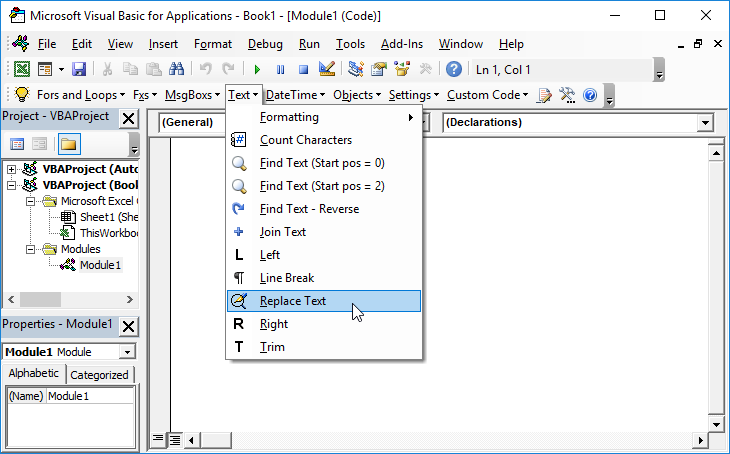Click the Find binoculars icon

pos(176,69)
